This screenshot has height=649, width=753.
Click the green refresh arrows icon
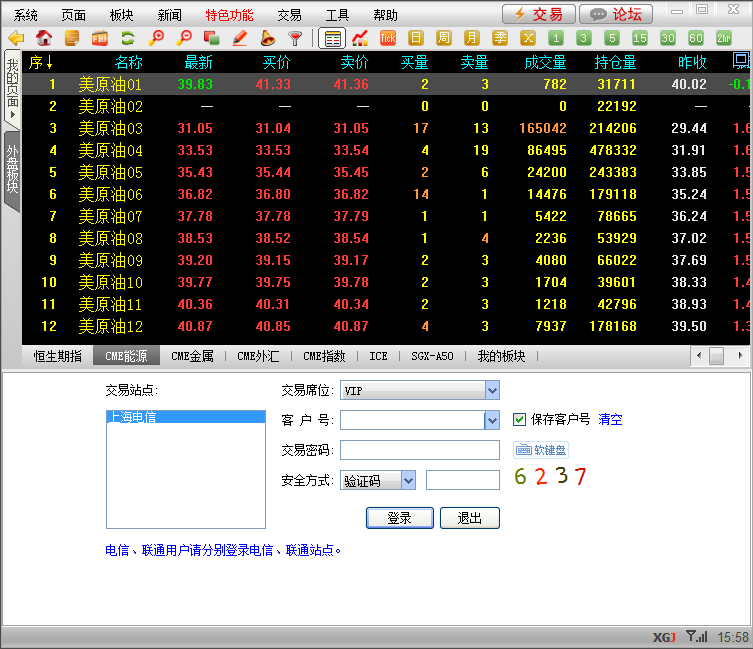127,39
